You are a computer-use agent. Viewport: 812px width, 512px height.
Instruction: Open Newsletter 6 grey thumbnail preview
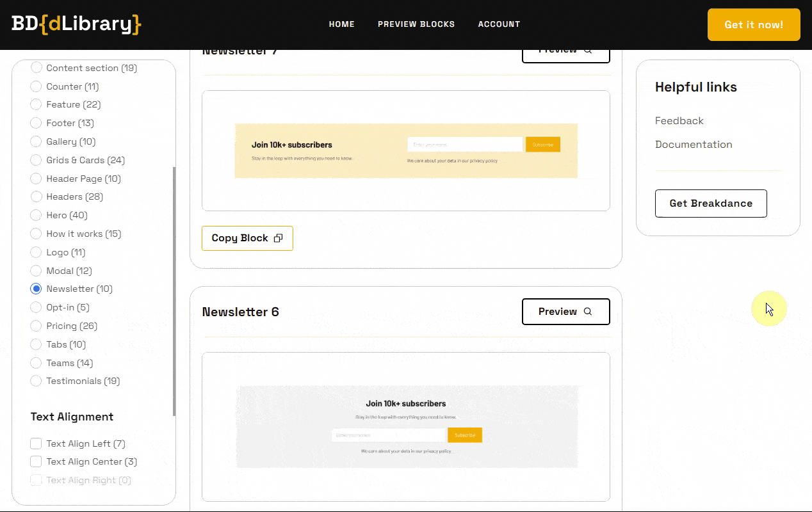click(x=407, y=426)
